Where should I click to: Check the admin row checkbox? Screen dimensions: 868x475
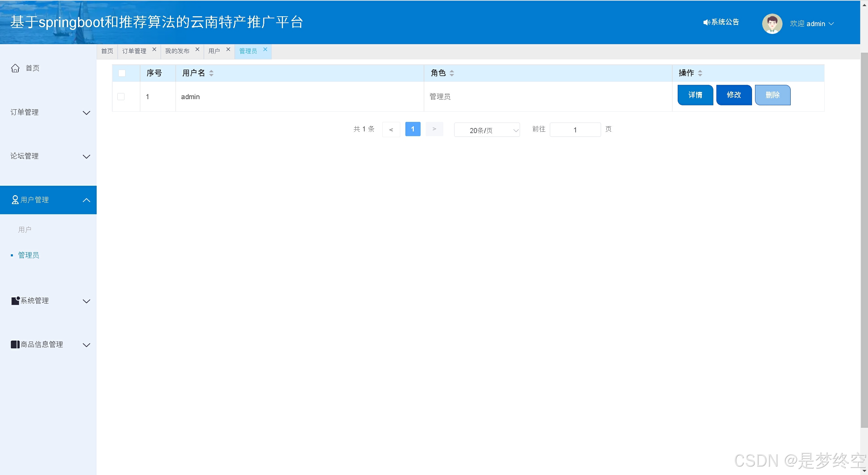pos(121,97)
